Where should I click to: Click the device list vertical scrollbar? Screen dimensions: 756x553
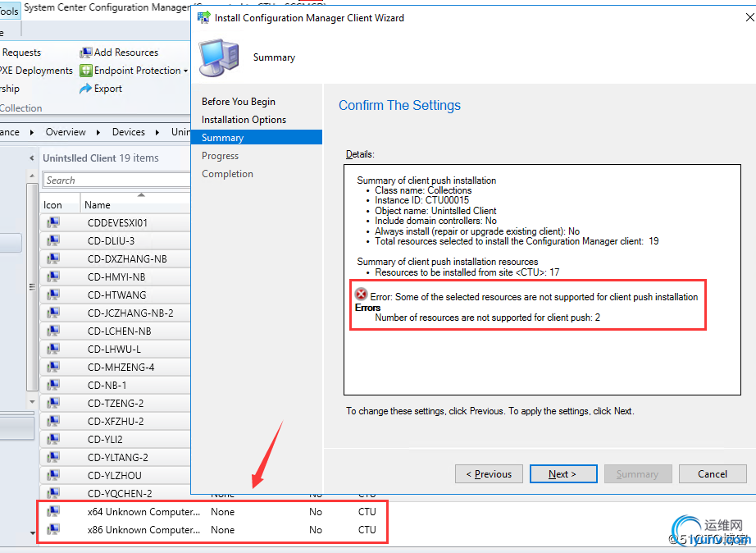pyautogui.click(x=32, y=286)
